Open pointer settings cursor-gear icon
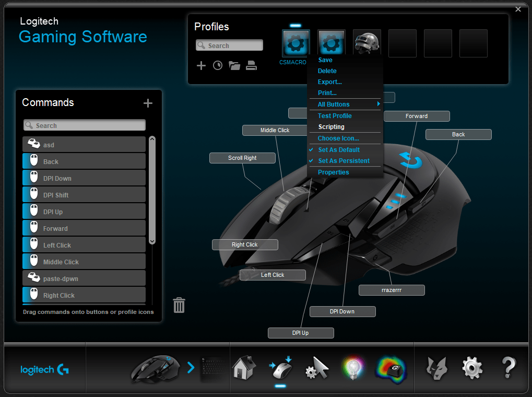The height and width of the screenshot is (397, 532). [x=317, y=368]
